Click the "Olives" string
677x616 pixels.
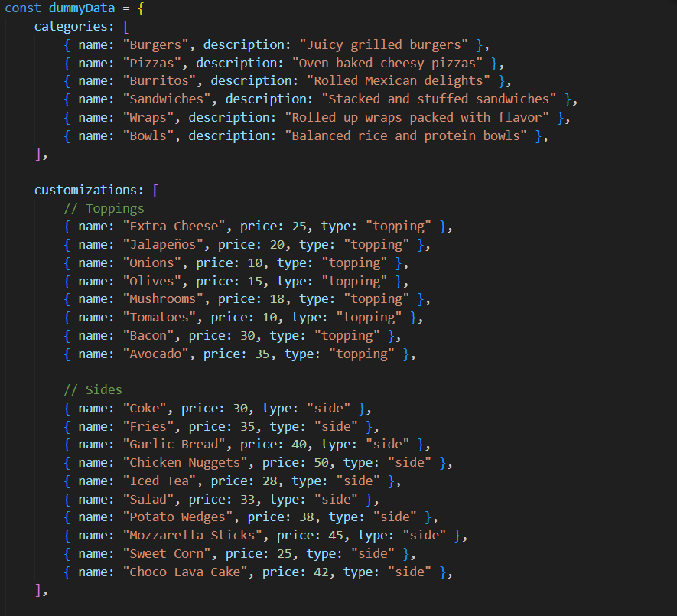[x=152, y=282]
